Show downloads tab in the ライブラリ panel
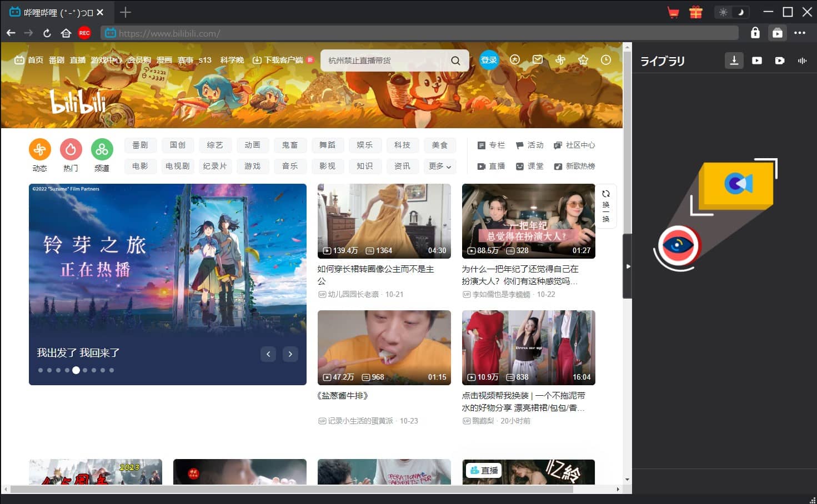The image size is (817, 504). pos(734,61)
